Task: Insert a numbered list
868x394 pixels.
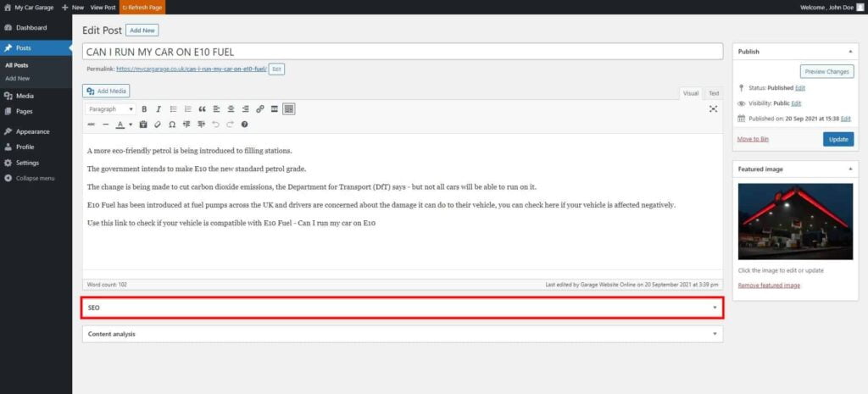Action: click(x=187, y=109)
